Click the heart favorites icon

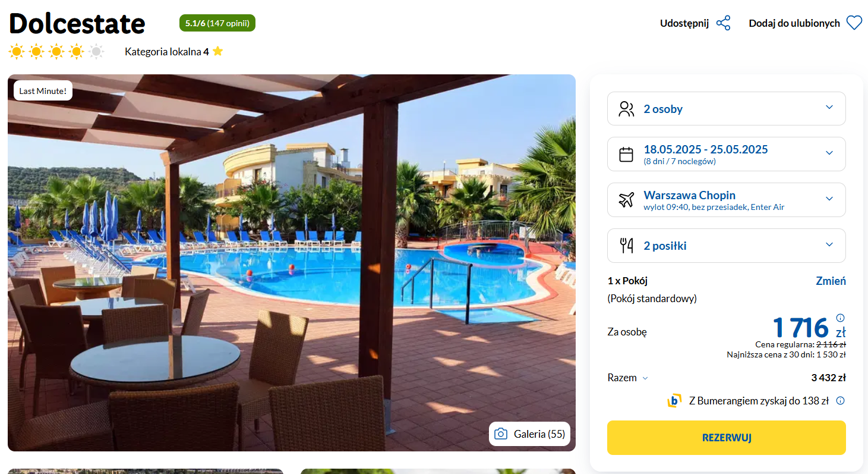point(854,23)
